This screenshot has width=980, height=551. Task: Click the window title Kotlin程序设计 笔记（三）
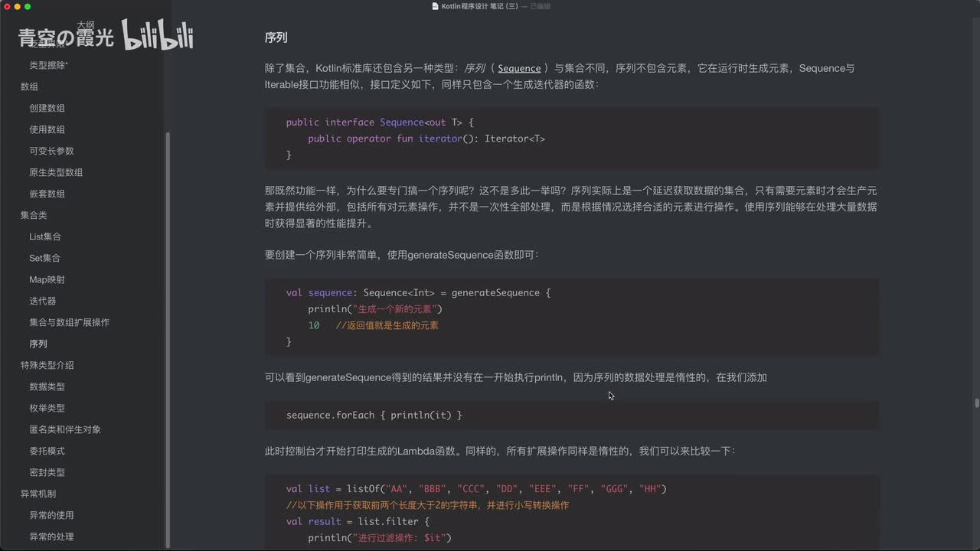click(480, 6)
